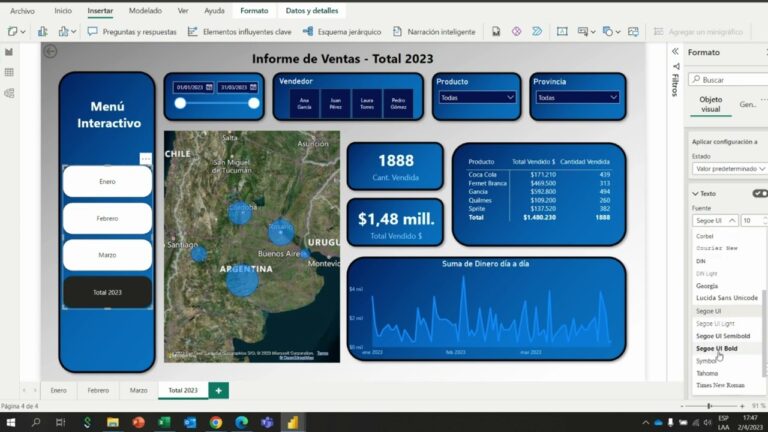
Task: Click the Febrero menu button
Action: [x=107, y=218]
